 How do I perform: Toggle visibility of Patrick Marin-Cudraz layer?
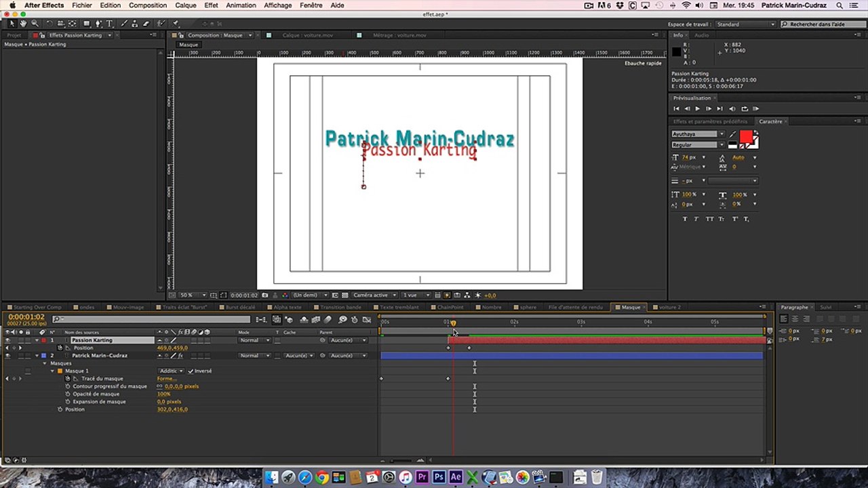click(x=7, y=355)
